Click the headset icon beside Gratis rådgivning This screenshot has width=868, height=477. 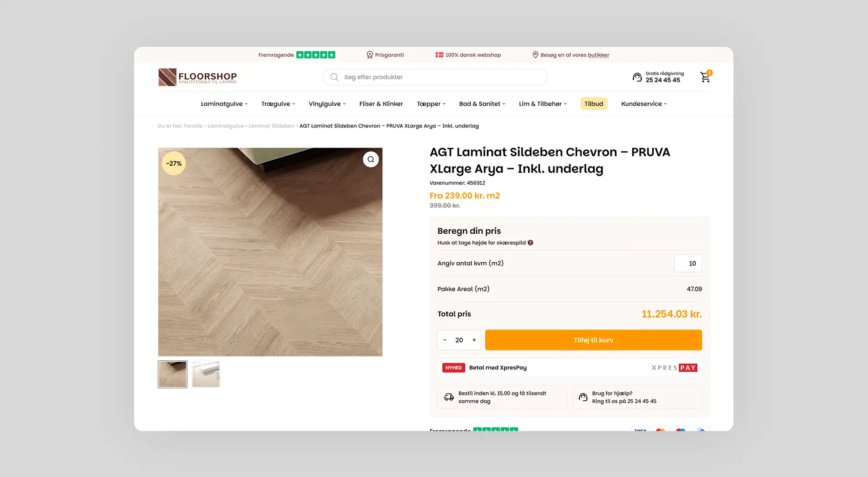coord(637,77)
